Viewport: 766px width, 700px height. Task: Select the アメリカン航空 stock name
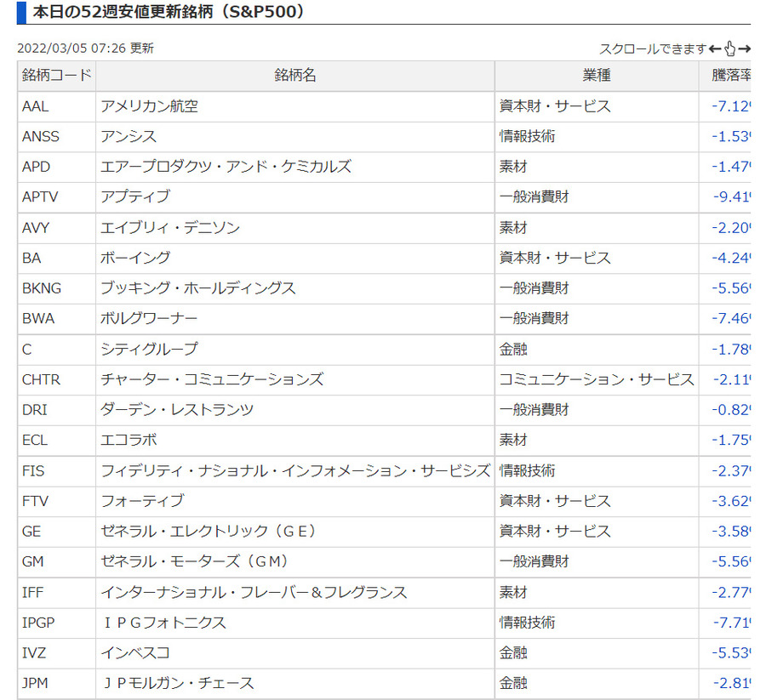(150, 106)
